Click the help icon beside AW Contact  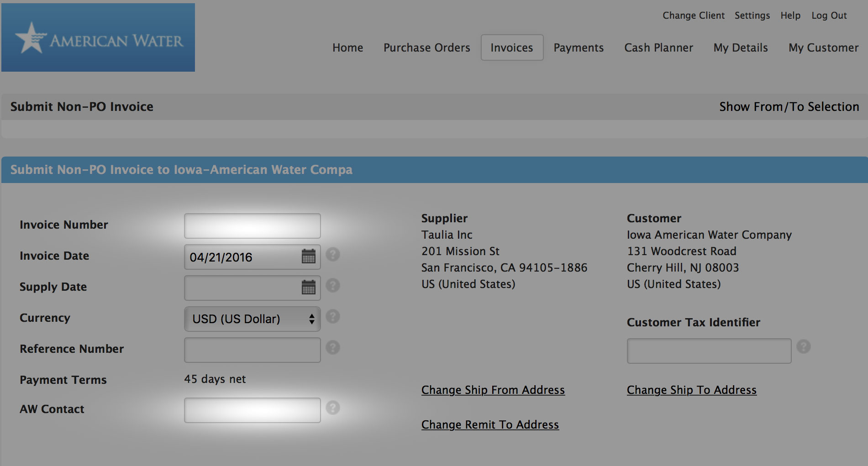pyautogui.click(x=333, y=408)
